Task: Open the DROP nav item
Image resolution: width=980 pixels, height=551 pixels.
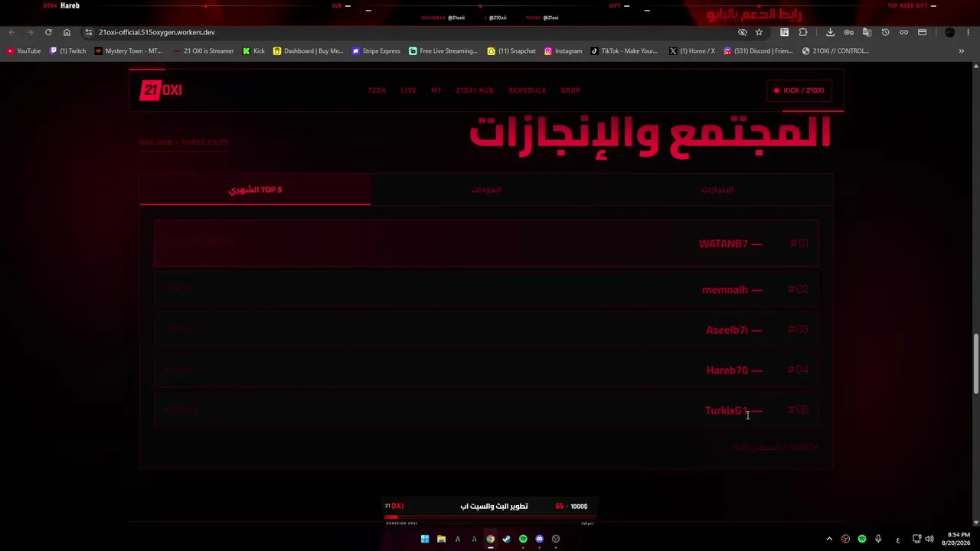Action: coord(570,90)
